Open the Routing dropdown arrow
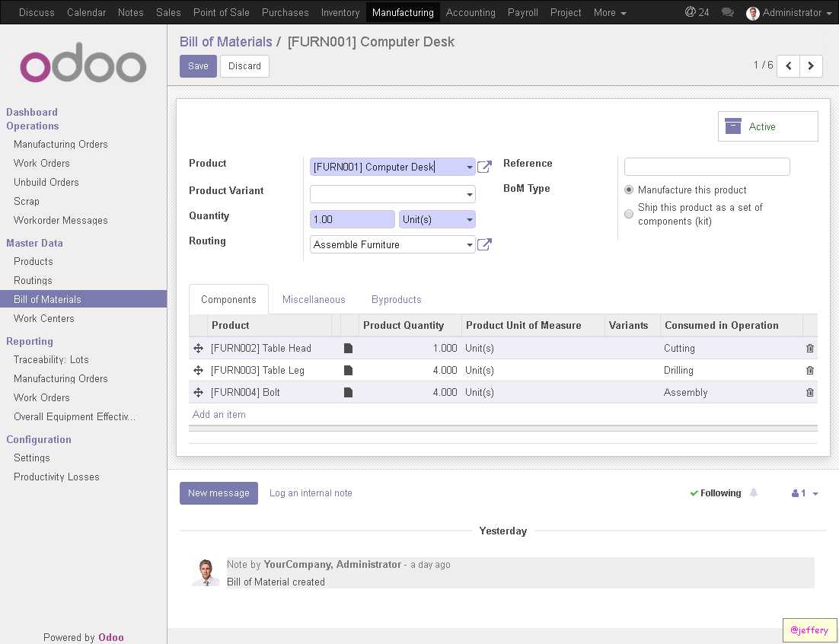The width and height of the screenshot is (839, 644). pos(469,244)
